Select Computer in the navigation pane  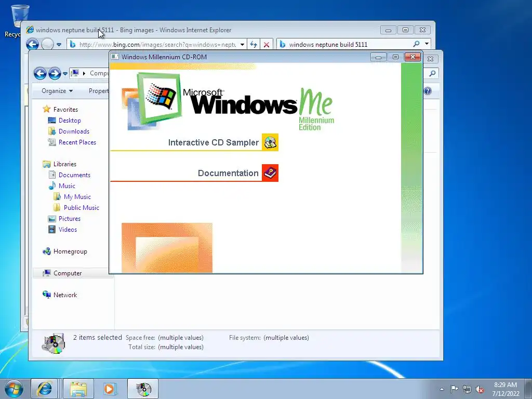pyautogui.click(x=68, y=273)
